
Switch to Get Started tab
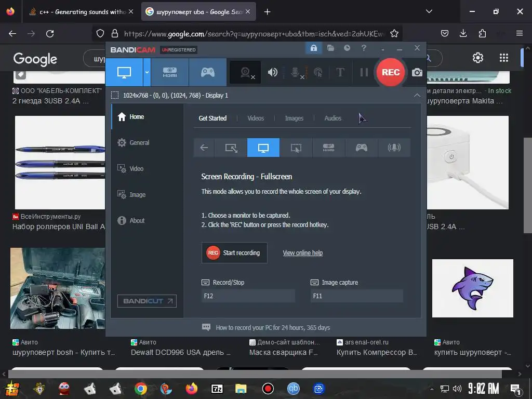212,118
